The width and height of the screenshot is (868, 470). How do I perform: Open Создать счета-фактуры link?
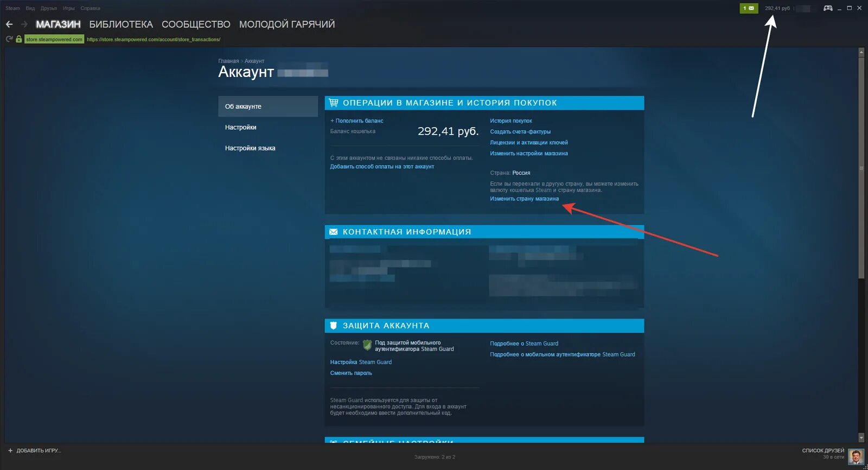[x=520, y=131]
